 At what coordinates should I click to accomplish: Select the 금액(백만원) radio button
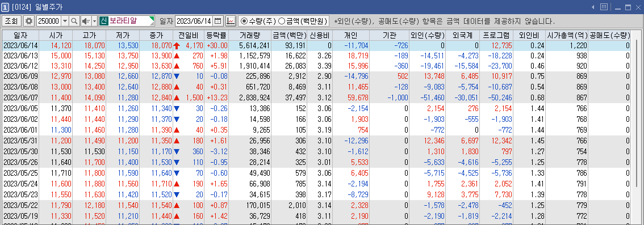point(282,21)
